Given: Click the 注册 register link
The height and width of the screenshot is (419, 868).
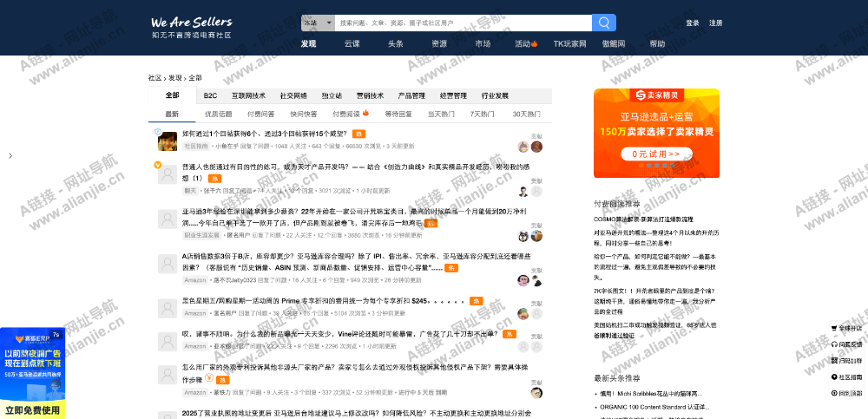Looking at the screenshot, I should [x=715, y=23].
